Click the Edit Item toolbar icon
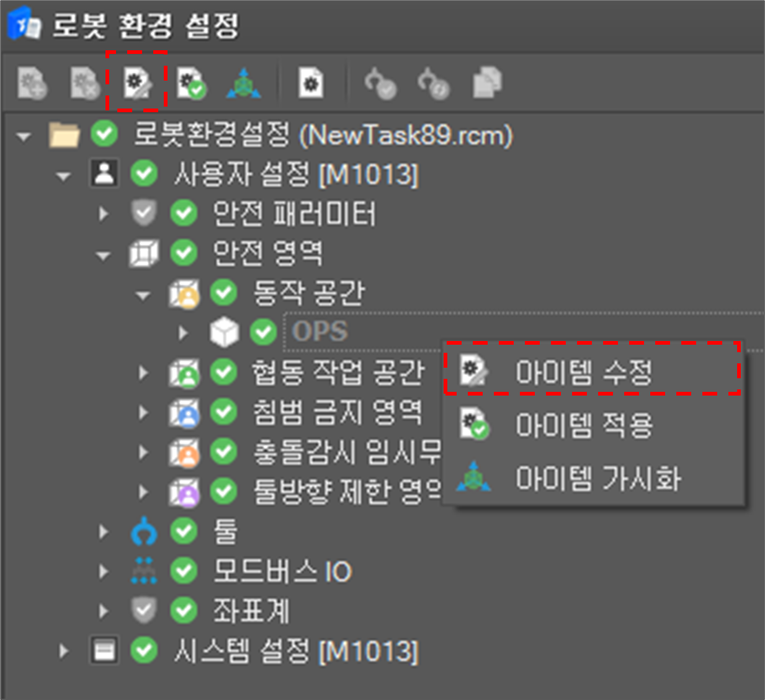Screen dimensions: 765x700 click(x=136, y=82)
